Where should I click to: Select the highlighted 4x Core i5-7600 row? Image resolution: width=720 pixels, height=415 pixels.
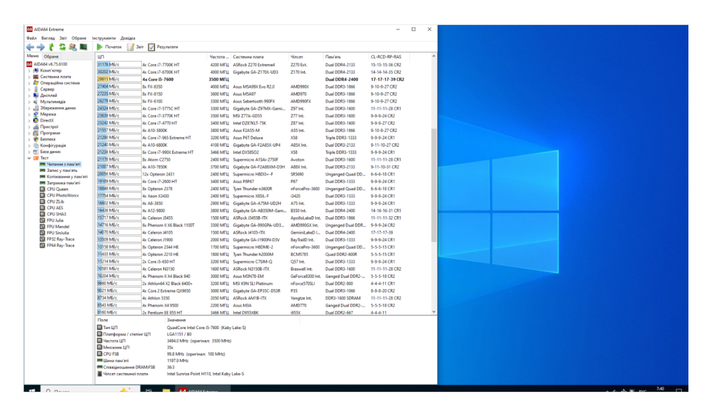[x=263, y=79]
